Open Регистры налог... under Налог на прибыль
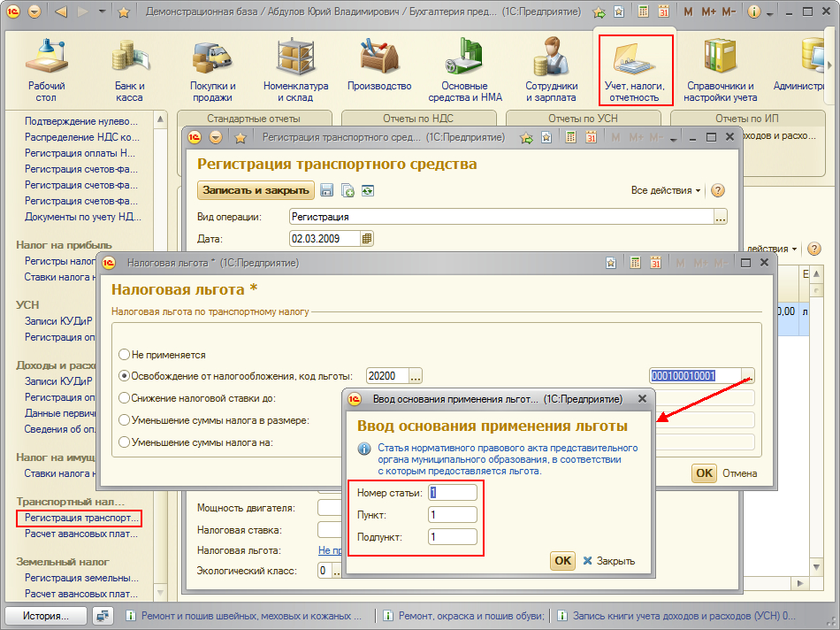Screen dimensions: 840x630 [x=59, y=261]
